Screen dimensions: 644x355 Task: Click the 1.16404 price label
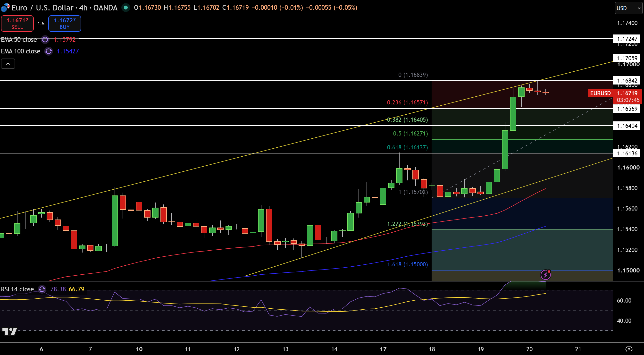click(627, 126)
